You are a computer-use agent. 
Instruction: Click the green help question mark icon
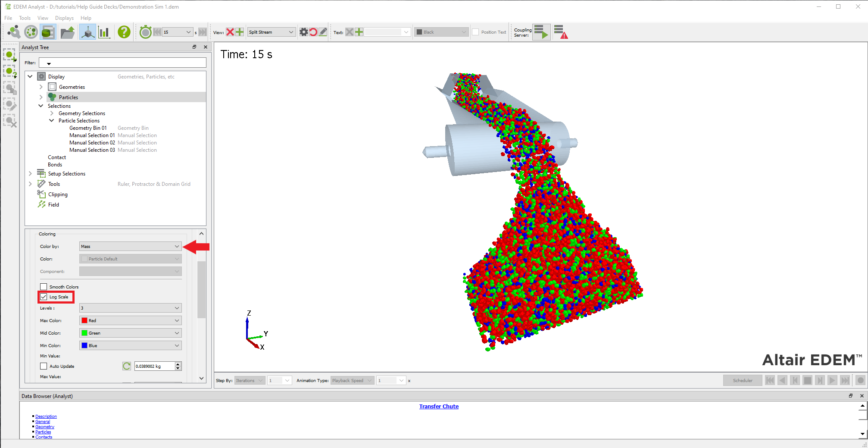click(124, 32)
